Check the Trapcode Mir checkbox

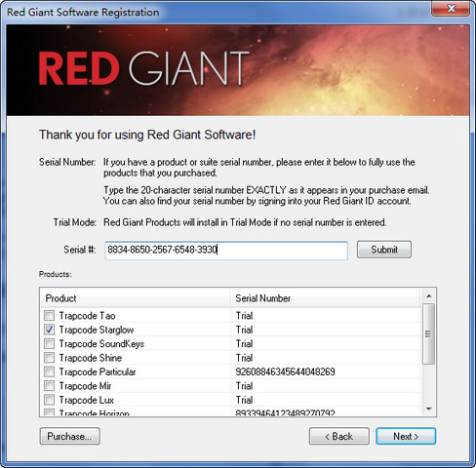(49, 386)
